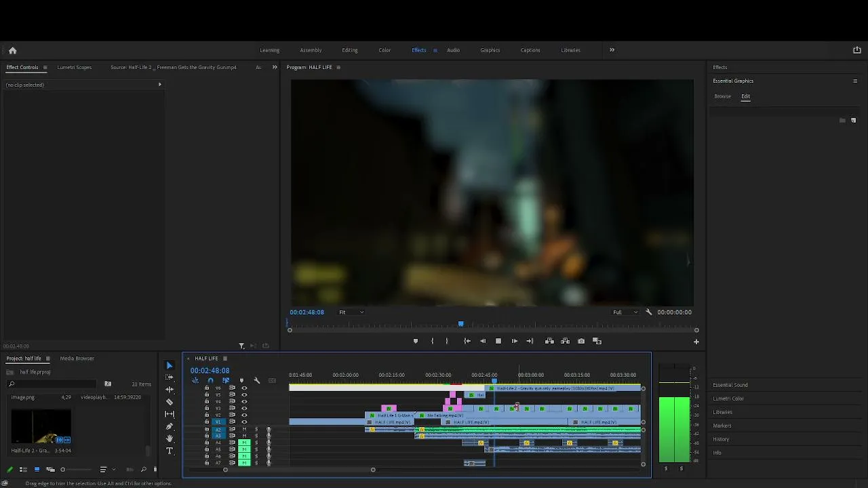This screenshot has width=868, height=488.
Task: Click the Mark Out bracket button
Action: coord(447,341)
